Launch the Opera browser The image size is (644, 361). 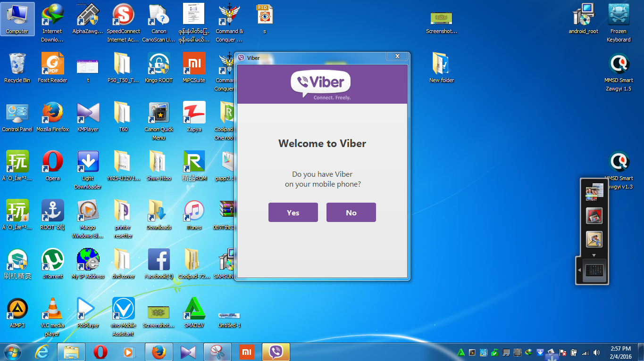tap(52, 160)
